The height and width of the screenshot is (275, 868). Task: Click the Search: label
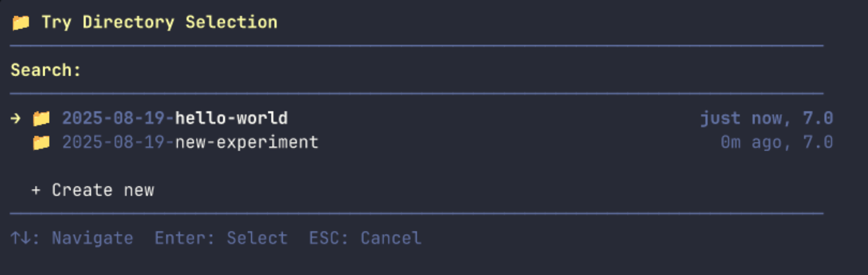(46, 70)
